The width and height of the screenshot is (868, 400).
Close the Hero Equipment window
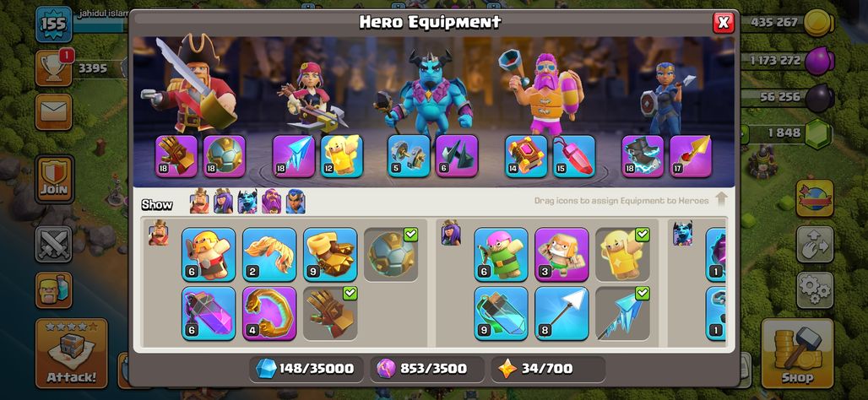click(723, 23)
